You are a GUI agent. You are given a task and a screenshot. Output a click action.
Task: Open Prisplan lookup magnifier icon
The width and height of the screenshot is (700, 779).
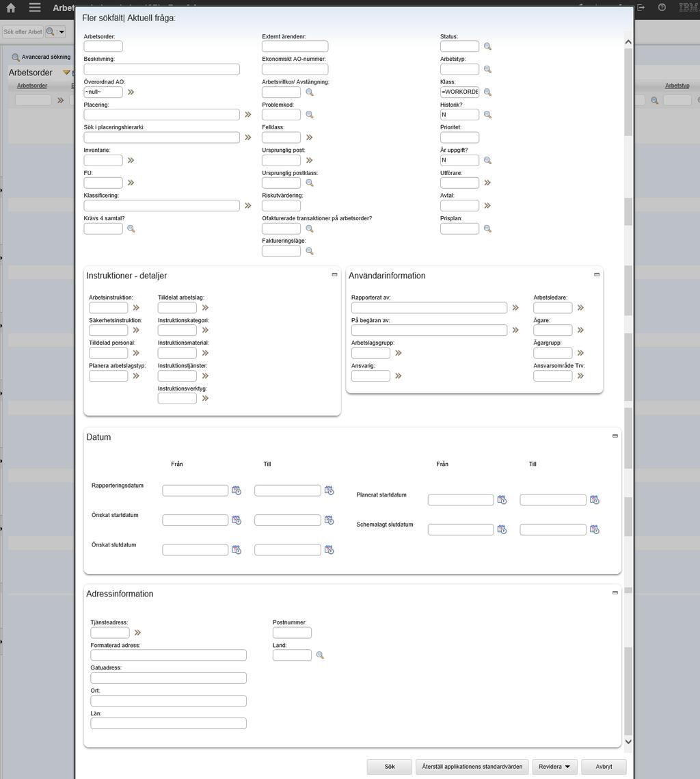[487, 228]
